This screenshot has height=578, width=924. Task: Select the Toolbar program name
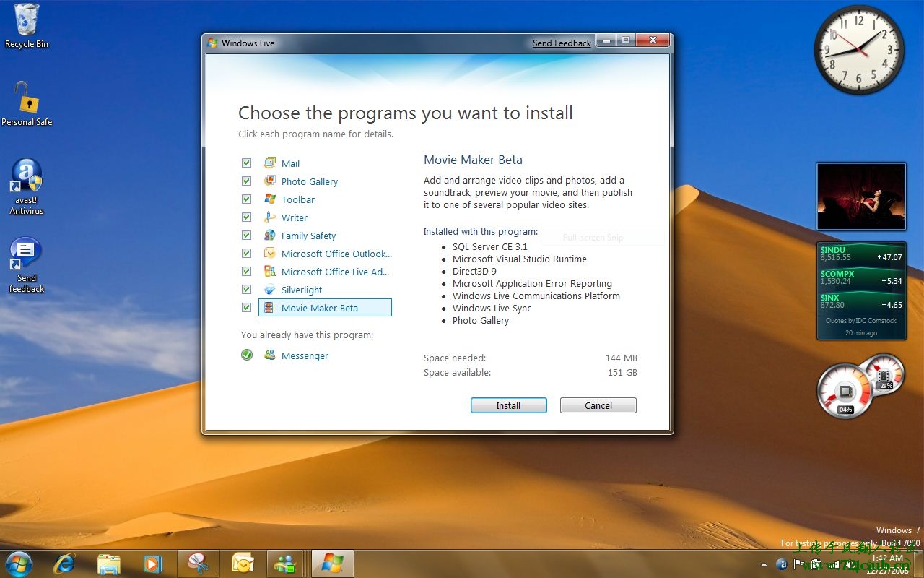298,199
